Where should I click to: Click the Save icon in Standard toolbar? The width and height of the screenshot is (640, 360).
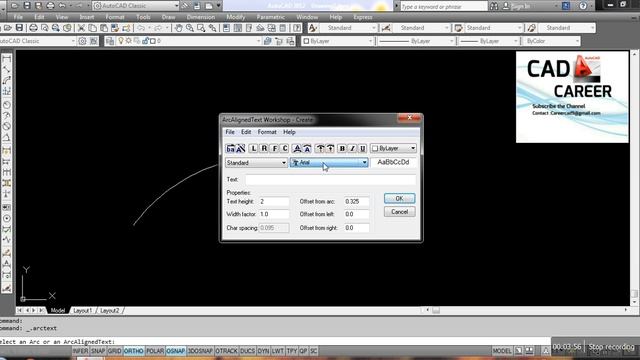(x=19, y=28)
